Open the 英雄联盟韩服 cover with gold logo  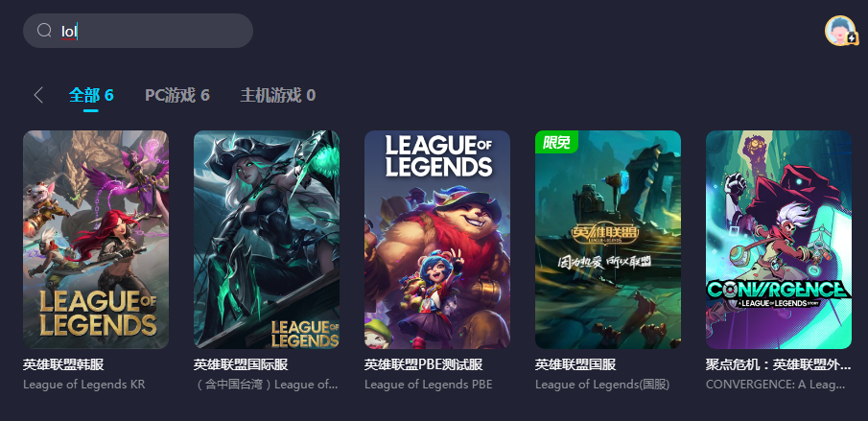point(96,240)
